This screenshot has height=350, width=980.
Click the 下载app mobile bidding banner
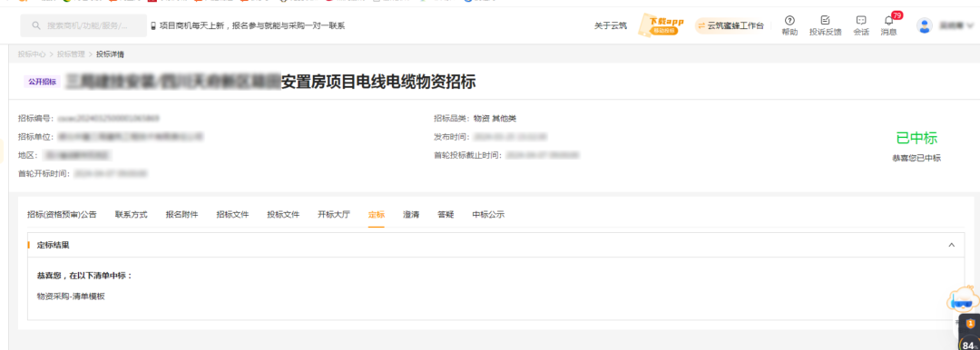tap(661, 25)
